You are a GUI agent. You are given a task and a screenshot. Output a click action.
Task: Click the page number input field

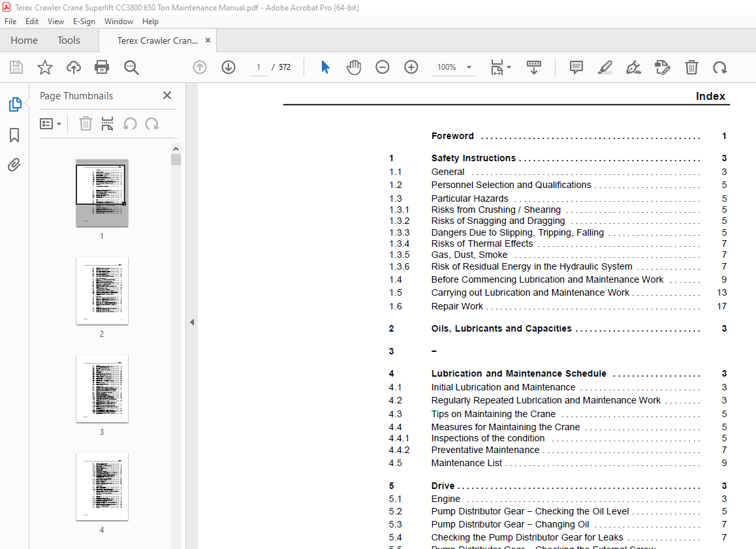259,67
